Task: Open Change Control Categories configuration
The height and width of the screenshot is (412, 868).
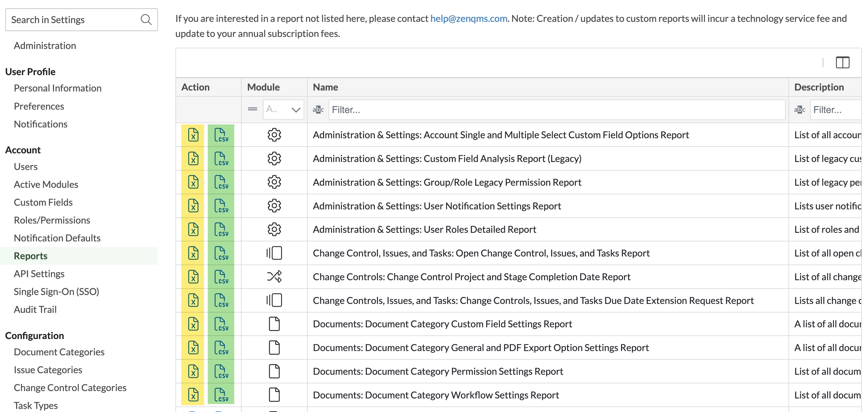Action: 70,388
